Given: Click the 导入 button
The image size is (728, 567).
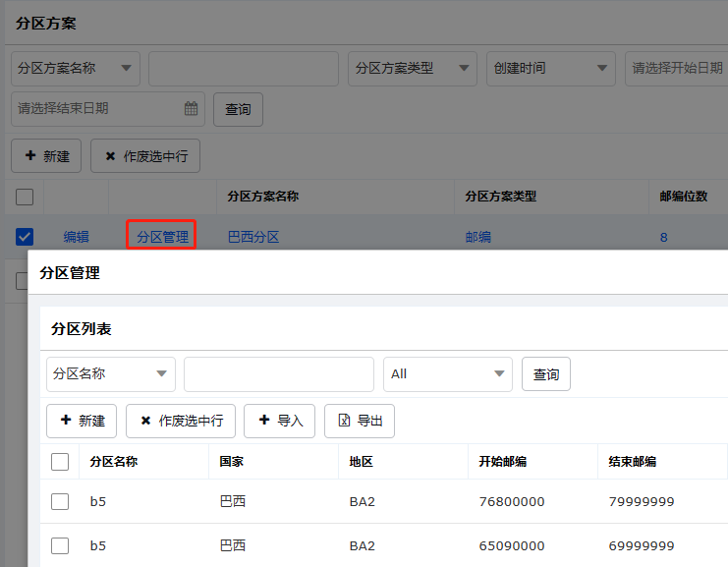Looking at the screenshot, I should (279, 421).
